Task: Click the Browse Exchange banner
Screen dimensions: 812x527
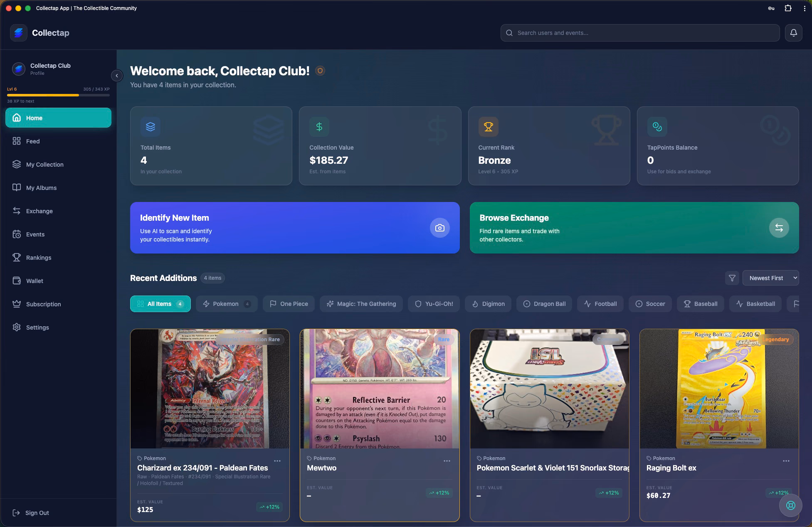Action: tap(634, 228)
